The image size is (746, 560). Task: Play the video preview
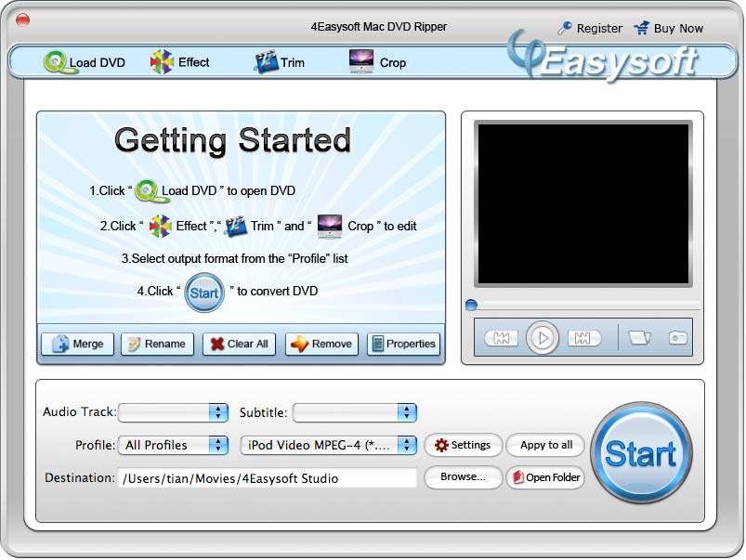[542, 337]
